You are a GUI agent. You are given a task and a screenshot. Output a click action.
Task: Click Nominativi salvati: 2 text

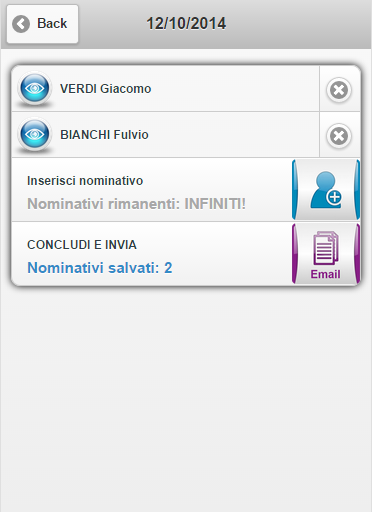click(x=100, y=268)
